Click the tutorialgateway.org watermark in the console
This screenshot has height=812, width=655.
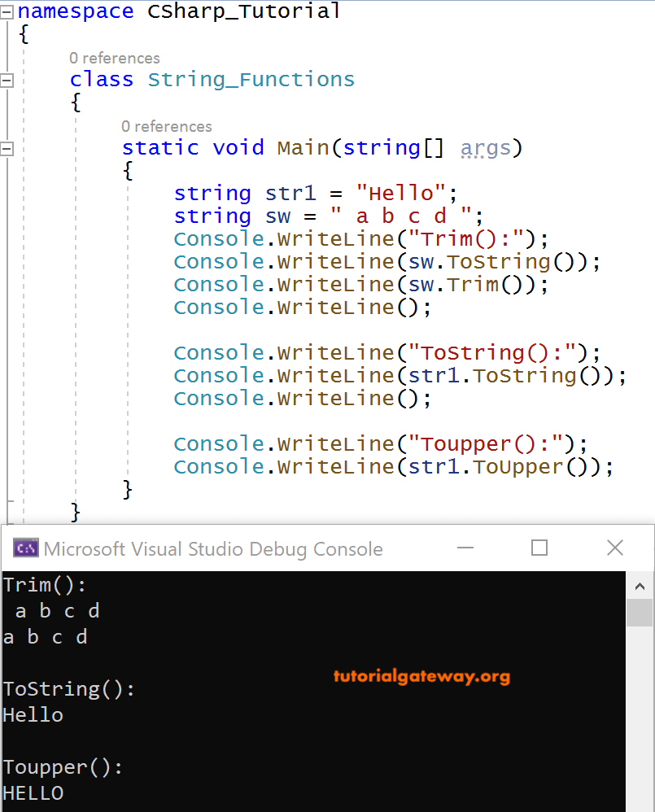click(x=421, y=676)
